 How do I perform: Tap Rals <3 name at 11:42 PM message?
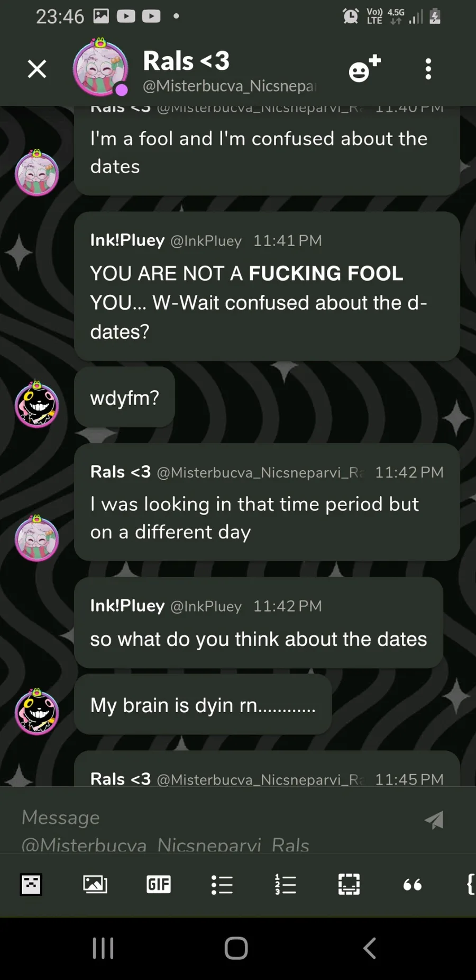tap(121, 472)
